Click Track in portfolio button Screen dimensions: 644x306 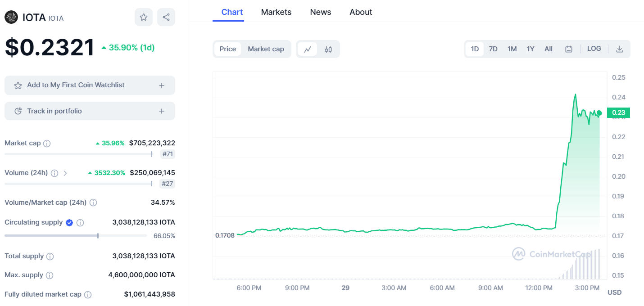pyautogui.click(x=90, y=111)
